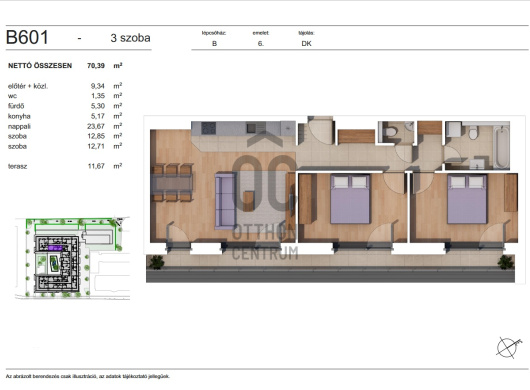530x390 pixels.
Task: Click the "lépcsőház:" label
Action: (x=214, y=33)
